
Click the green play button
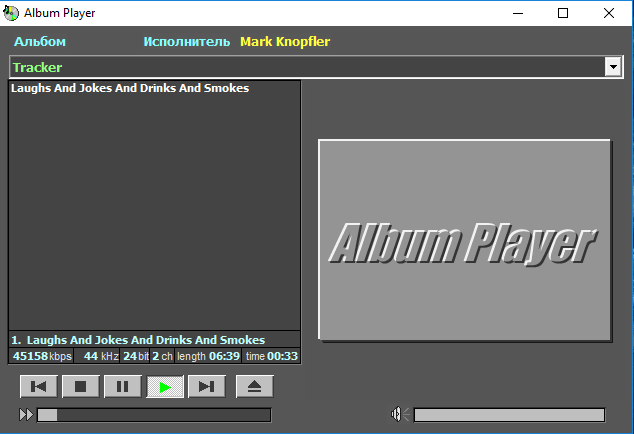(x=165, y=387)
